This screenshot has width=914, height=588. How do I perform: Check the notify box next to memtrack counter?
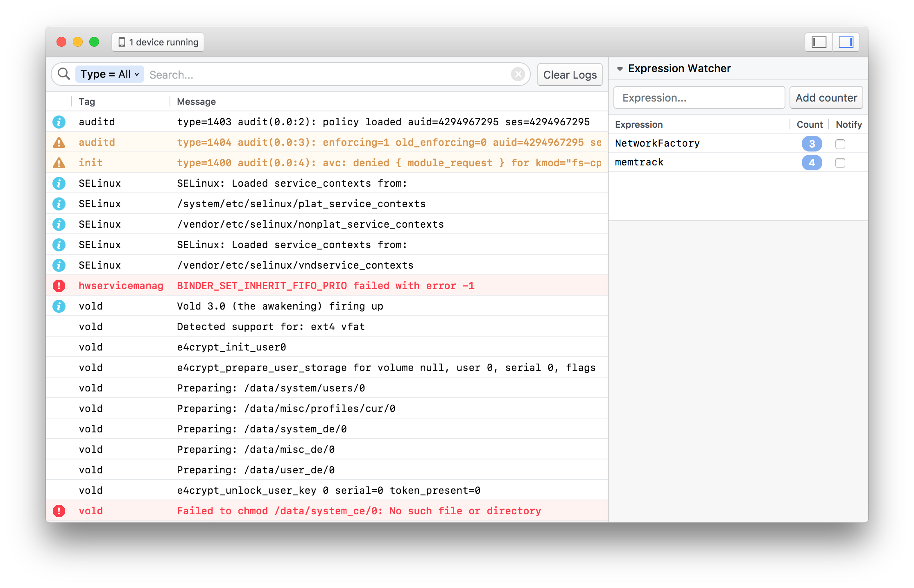840,163
